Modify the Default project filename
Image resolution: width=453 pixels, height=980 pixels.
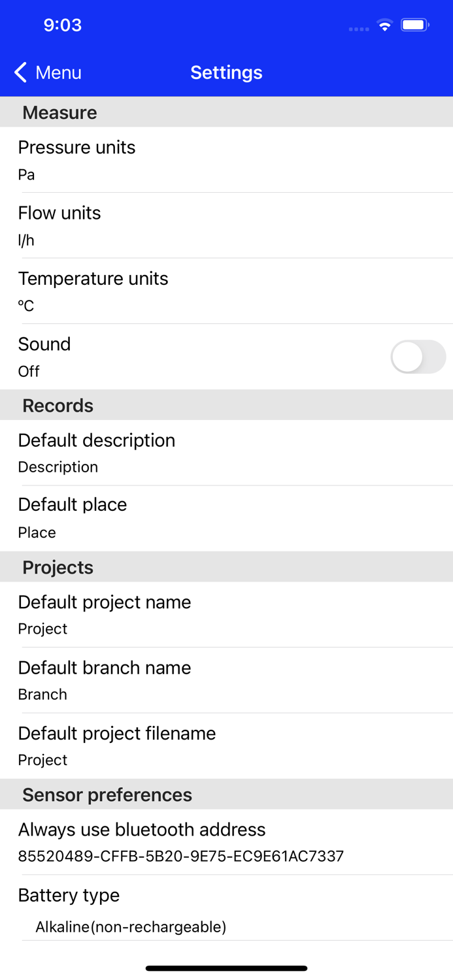(x=226, y=745)
